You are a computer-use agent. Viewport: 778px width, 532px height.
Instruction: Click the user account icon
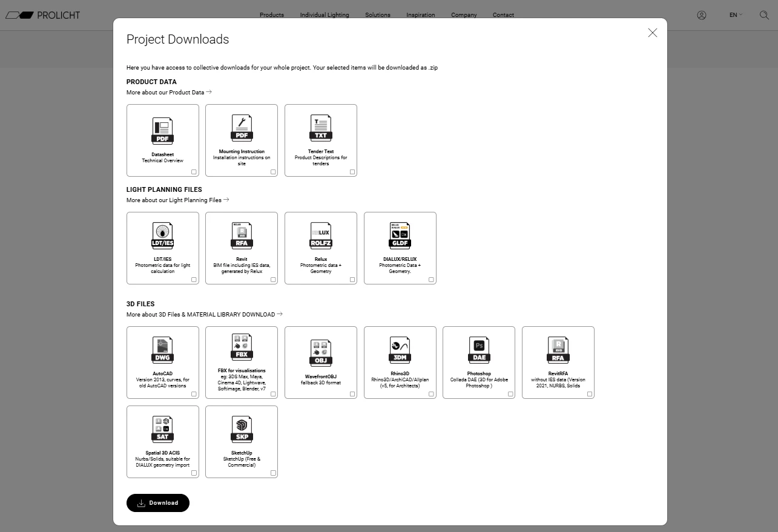702,15
